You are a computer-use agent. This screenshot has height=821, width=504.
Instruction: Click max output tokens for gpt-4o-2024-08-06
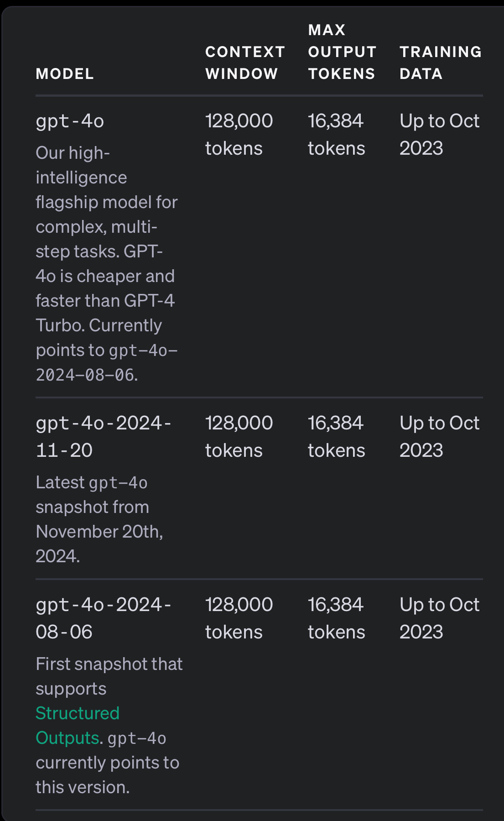pyautogui.click(x=336, y=618)
